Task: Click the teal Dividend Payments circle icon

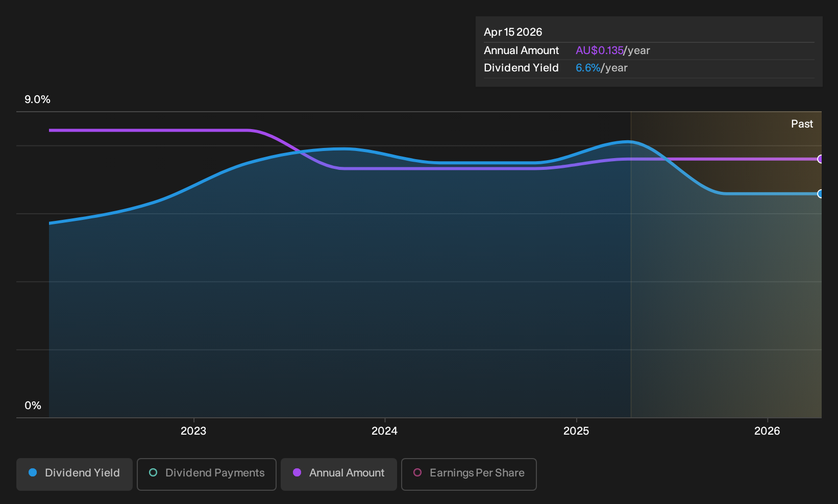Action: pyautogui.click(x=153, y=472)
